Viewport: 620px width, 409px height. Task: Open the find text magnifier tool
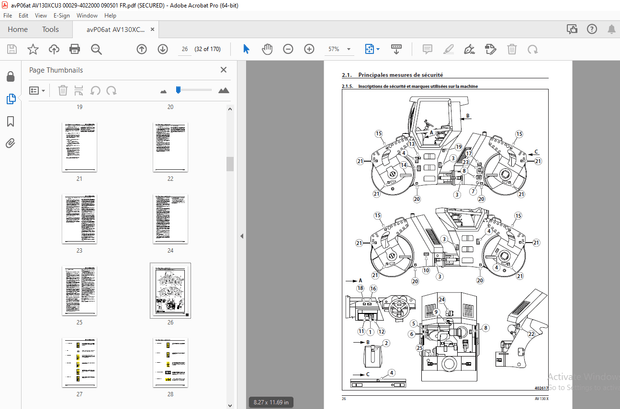pos(96,49)
